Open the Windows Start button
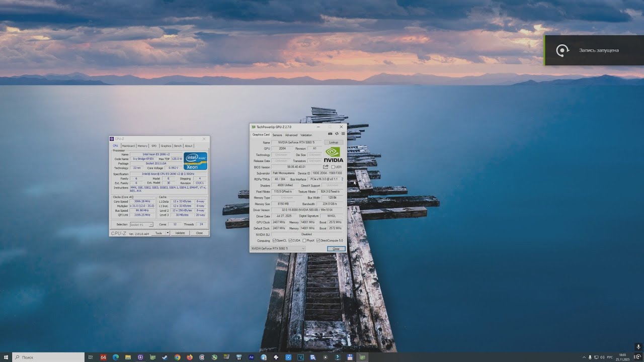This screenshot has width=644, height=362. tap(6, 357)
